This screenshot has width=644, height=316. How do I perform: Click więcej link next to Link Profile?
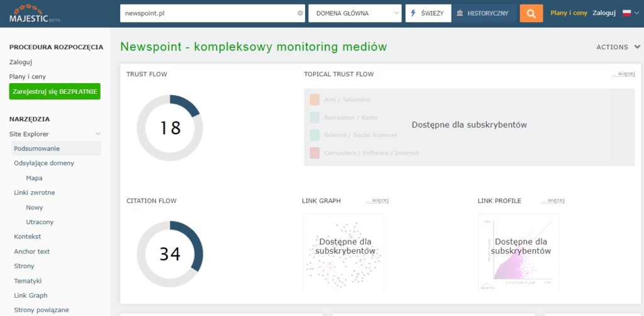553,201
